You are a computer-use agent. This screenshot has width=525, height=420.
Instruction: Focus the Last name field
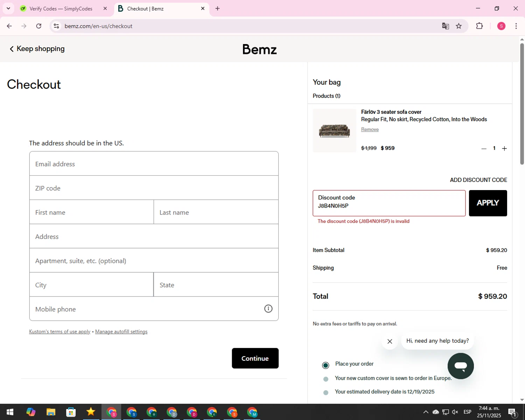[216, 212]
